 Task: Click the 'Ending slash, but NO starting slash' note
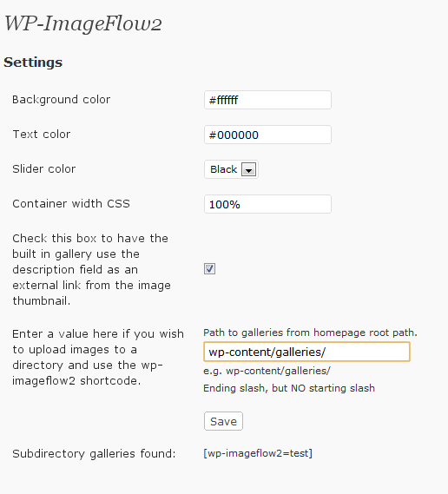[x=289, y=388]
